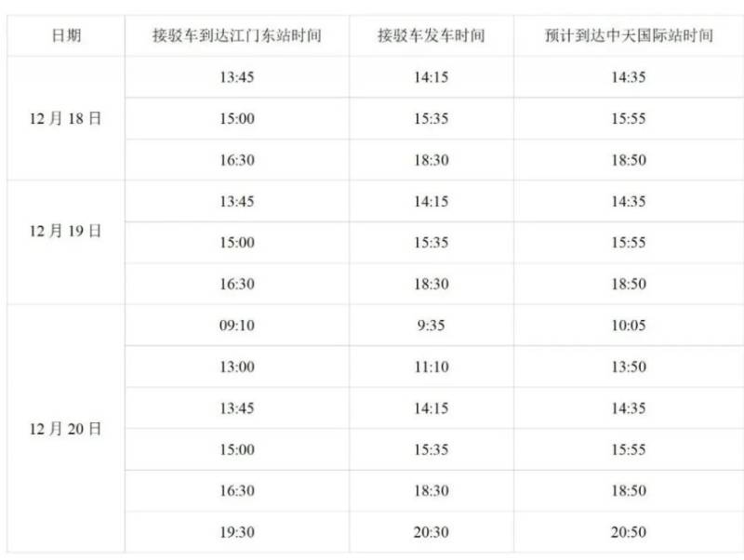This screenshot has height=560, width=744.
Task: Click the 13:50 estimated arrival cell
Action: 630,367
